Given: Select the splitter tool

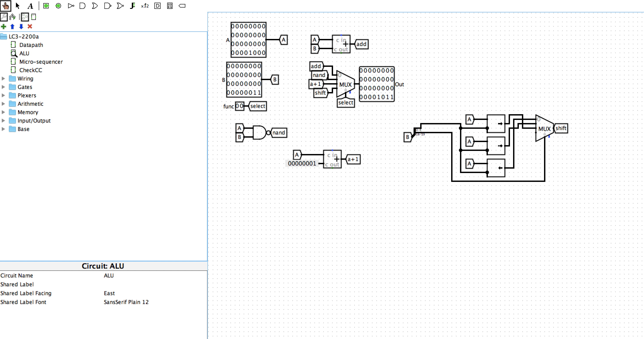Looking at the screenshot, I should click(132, 6).
